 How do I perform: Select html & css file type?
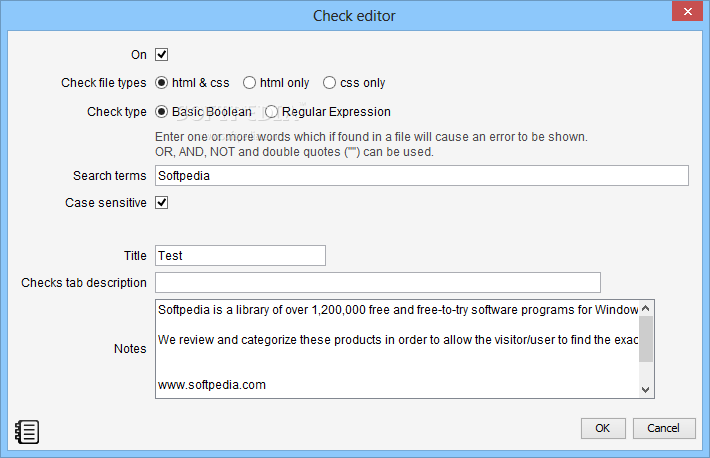point(161,83)
